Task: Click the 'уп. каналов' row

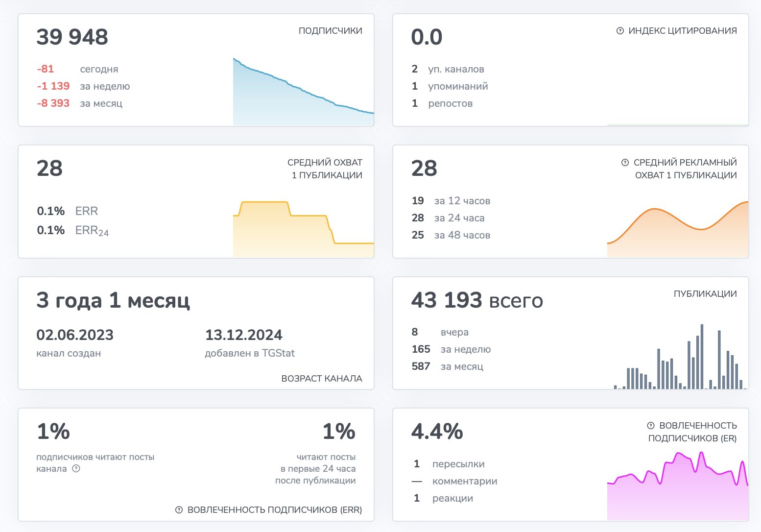Action: pyautogui.click(x=448, y=69)
